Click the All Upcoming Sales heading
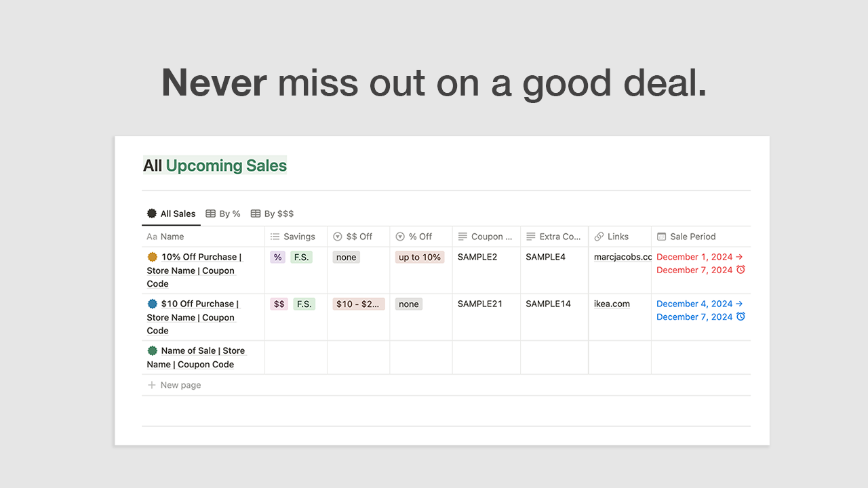The height and width of the screenshot is (488, 868). pyautogui.click(x=215, y=165)
